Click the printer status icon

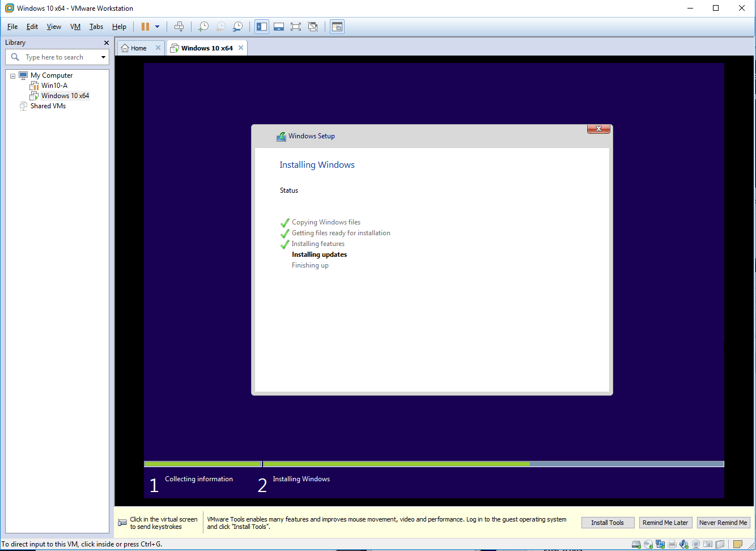[672, 545]
